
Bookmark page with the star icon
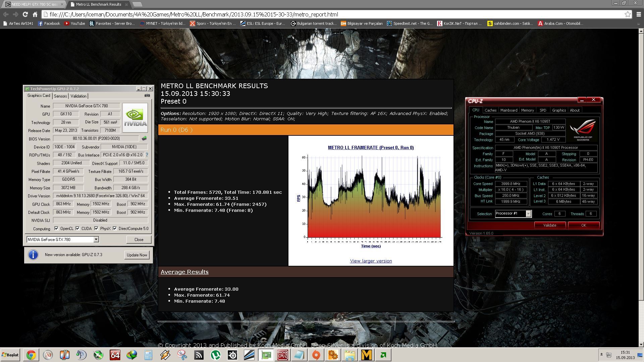click(627, 14)
